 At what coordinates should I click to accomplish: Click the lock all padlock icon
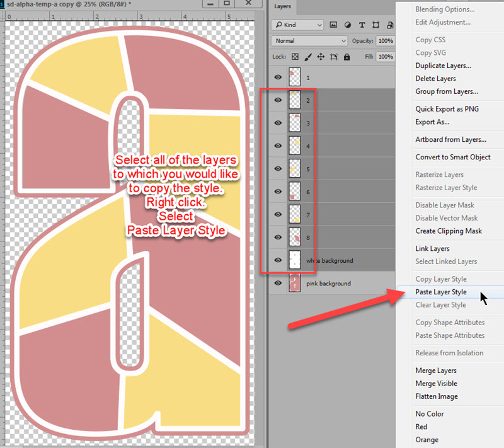pos(347,57)
